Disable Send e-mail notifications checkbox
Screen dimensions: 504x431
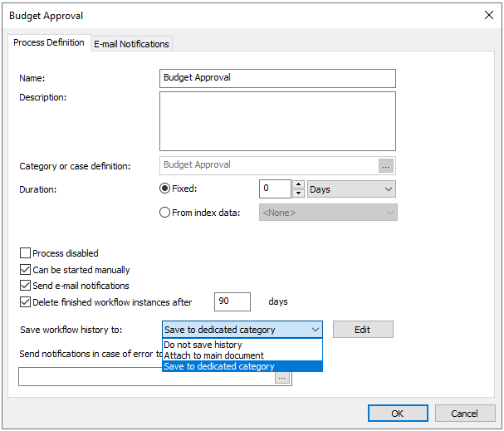[x=25, y=286]
